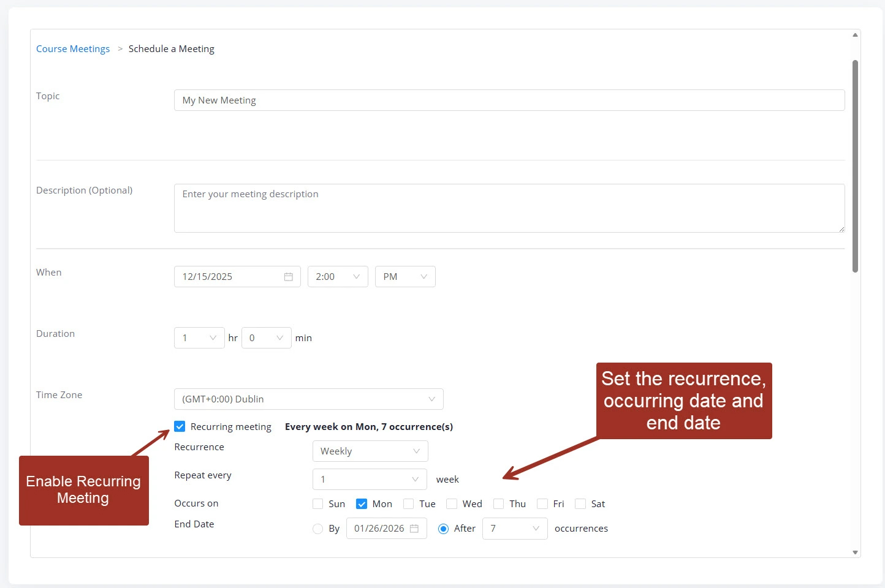Uncheck the Mon occurrence checkbox
885x588 pixels.
click(x=362, y=503)
